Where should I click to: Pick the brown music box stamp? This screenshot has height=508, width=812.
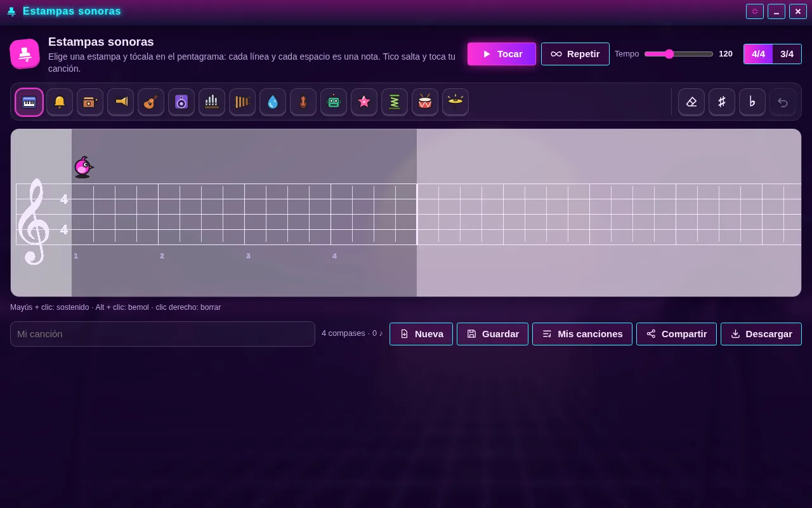(90, 102)
